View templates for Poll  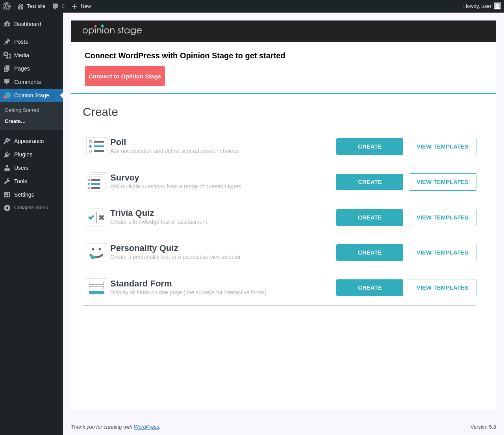pos(443,147)
